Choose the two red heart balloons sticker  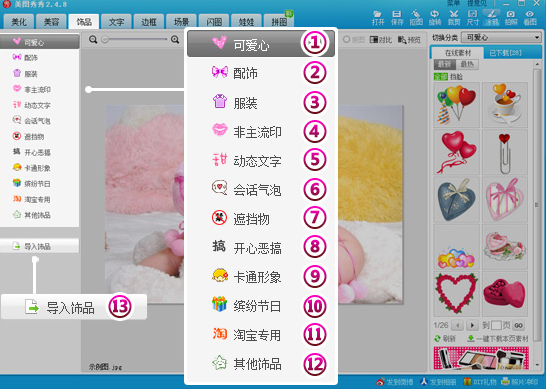click(x=457, y=152)
